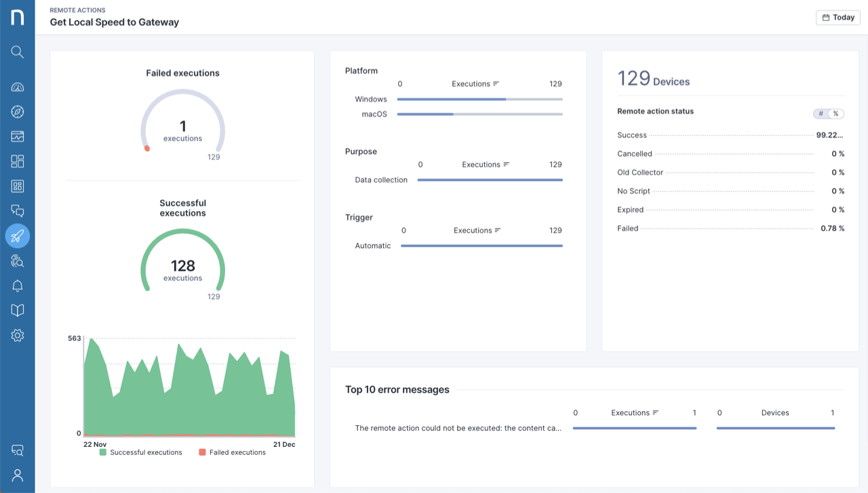This screenshot has width=868, height=493.
Task: Select the Remote Actions rocket icon in sidebar
Action: coord(18,236)
